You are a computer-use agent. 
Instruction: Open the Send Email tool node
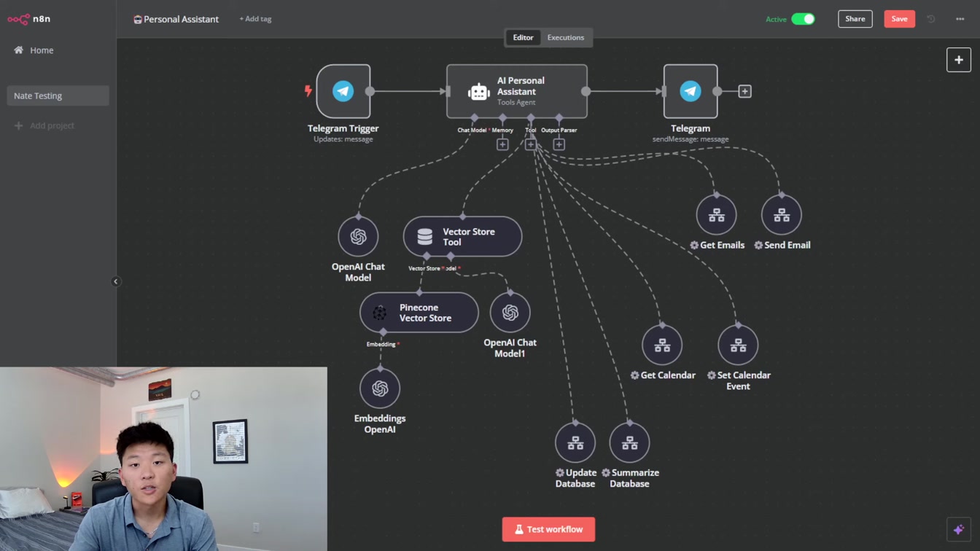point(782,215)
